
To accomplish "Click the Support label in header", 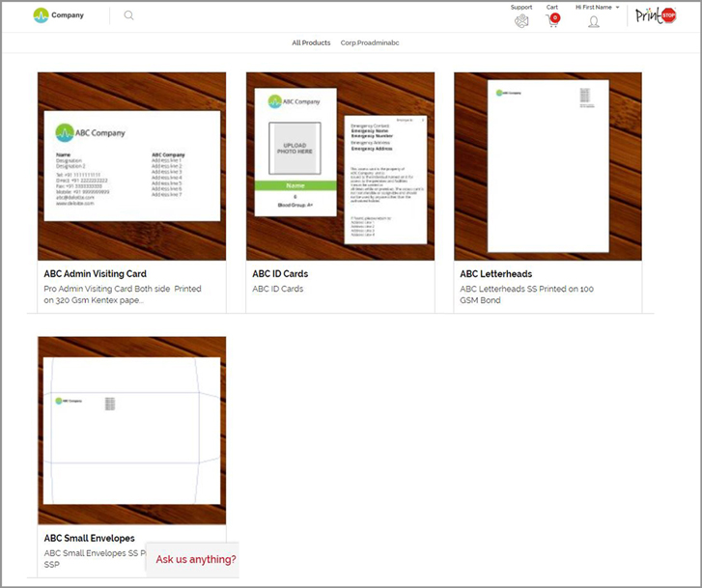I will click(521, 7).
